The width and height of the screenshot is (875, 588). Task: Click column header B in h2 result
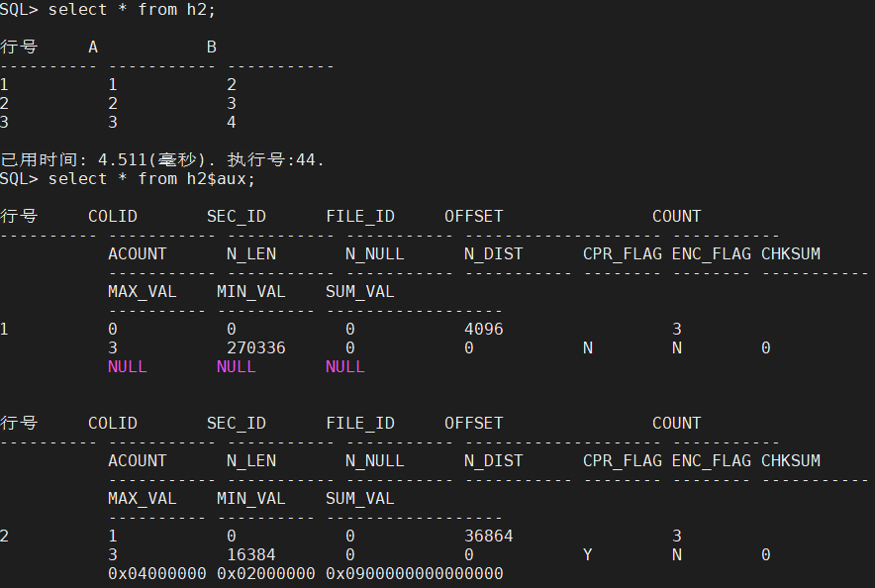coord(212,47)
